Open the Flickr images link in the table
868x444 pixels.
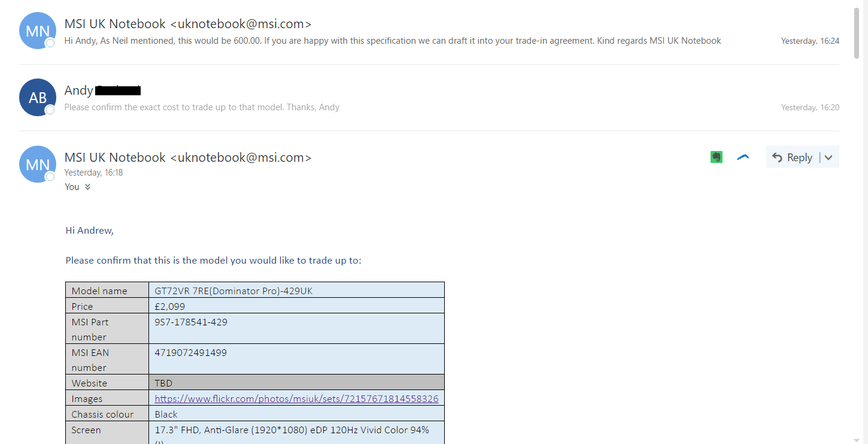[296, 398]
